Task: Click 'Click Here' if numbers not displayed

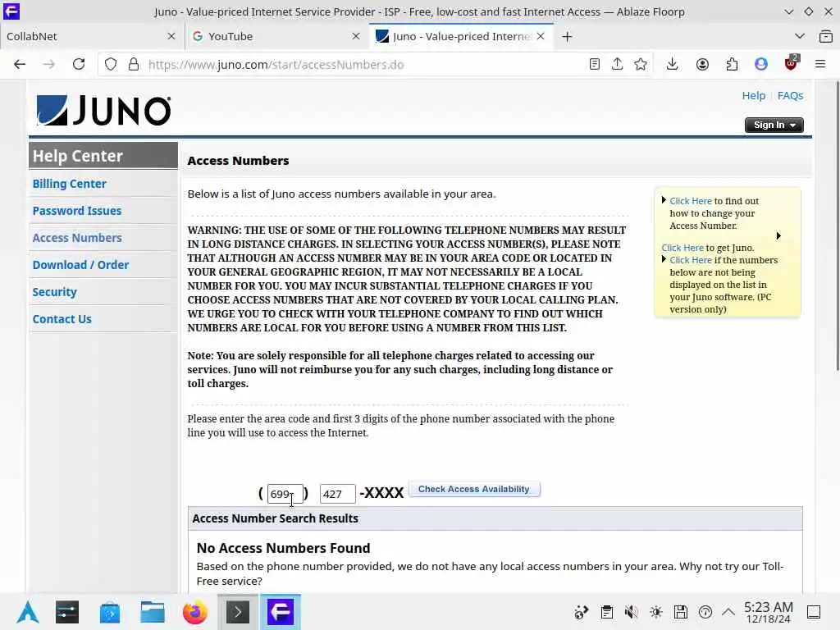Action: pos(691,260)
